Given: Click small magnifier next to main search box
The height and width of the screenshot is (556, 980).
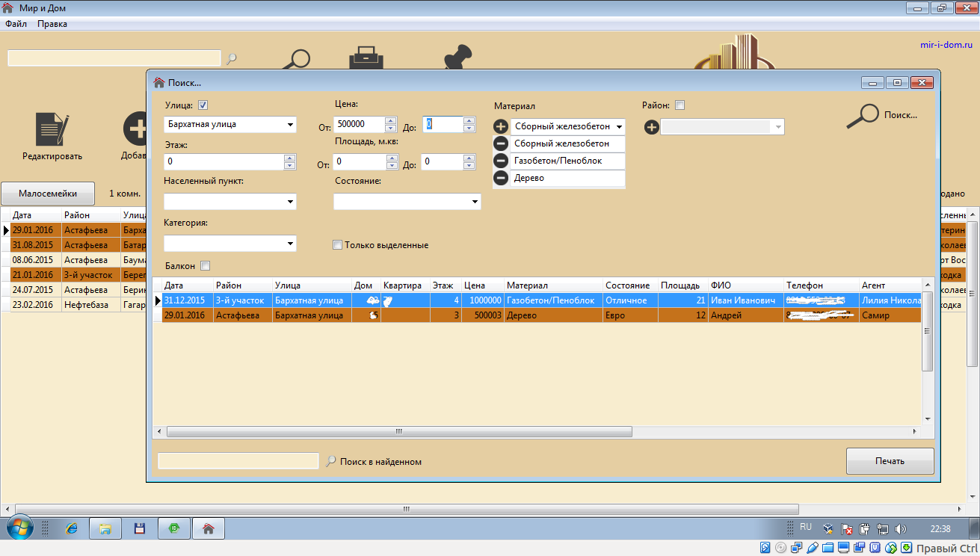Looking at the screenshot, I should tap(232, 58).
